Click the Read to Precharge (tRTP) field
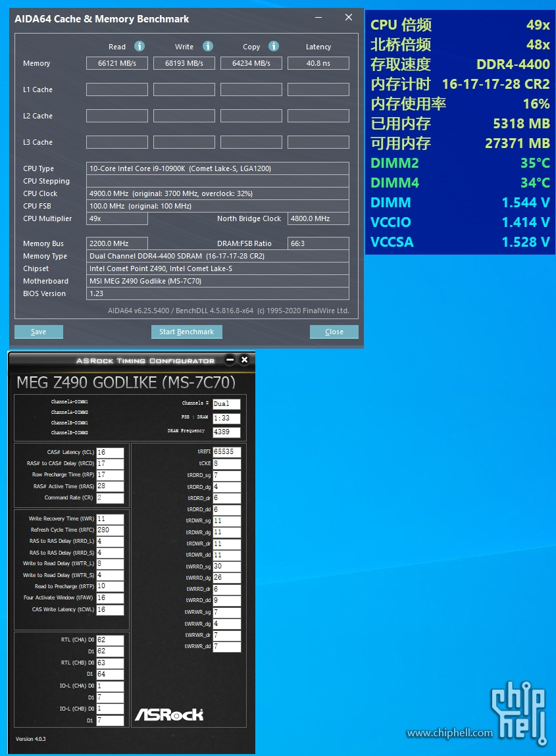The width and height of the screenshot is (556, 756). [x=110, y=586]
